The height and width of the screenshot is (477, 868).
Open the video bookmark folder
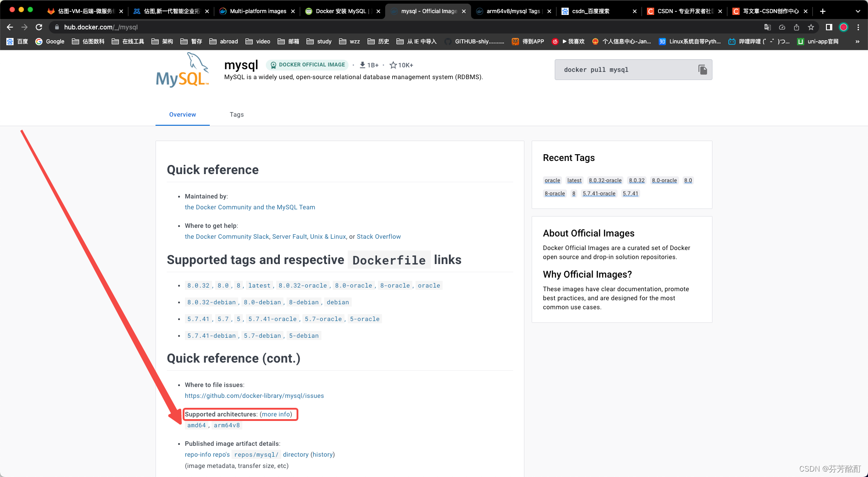point(258,42)
